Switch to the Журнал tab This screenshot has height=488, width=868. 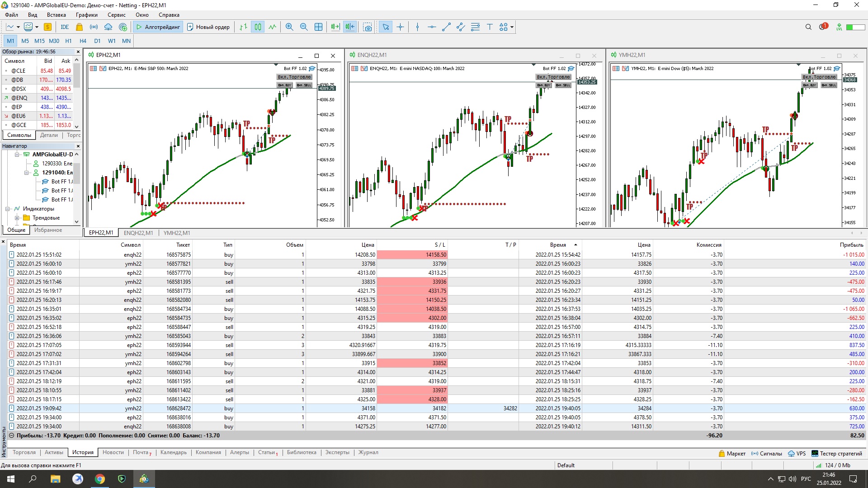[368, 452]
